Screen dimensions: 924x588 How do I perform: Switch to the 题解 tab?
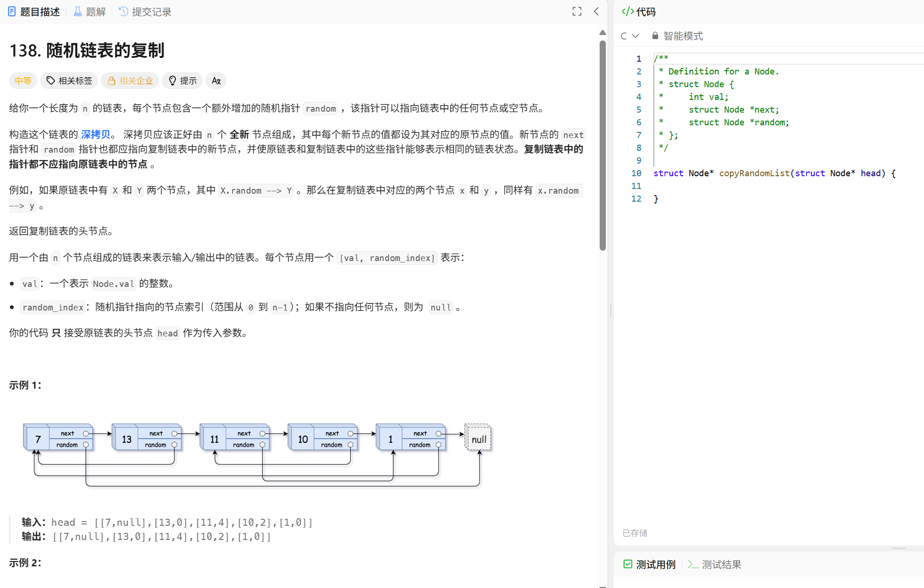90,12
